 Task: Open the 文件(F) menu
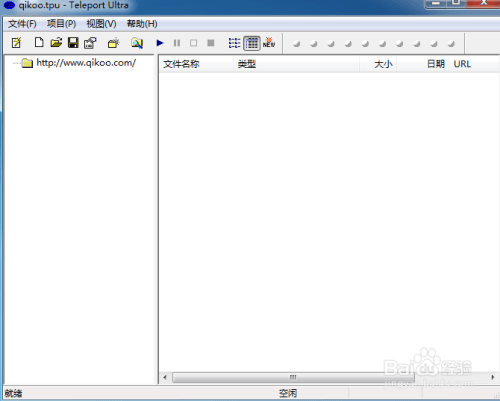coord(22,24)
